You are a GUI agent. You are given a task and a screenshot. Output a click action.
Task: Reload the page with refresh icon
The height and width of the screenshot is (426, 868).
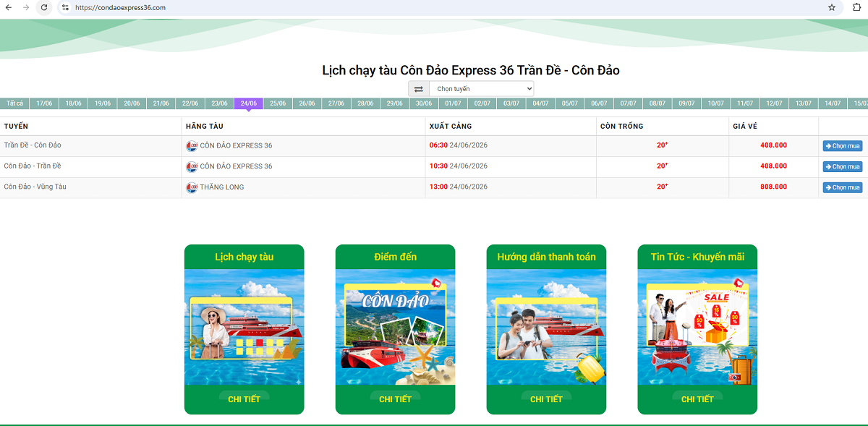click(x=44, y=7)
